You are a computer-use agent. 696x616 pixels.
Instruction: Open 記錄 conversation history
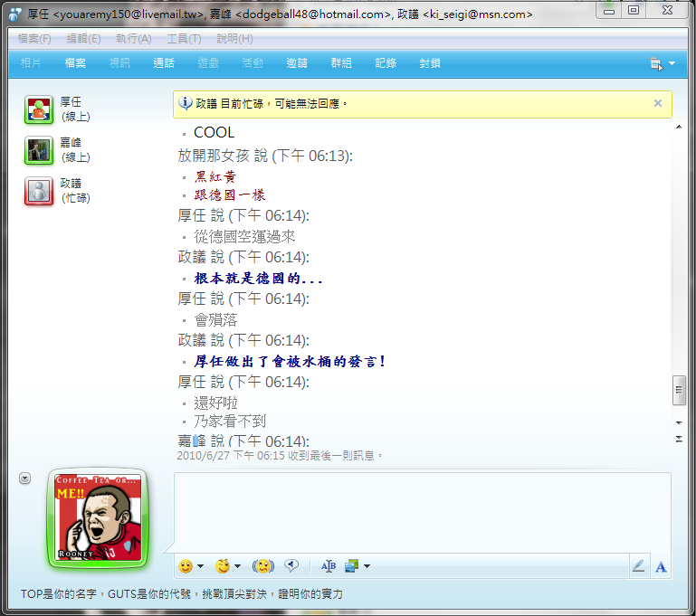(386, 63)
